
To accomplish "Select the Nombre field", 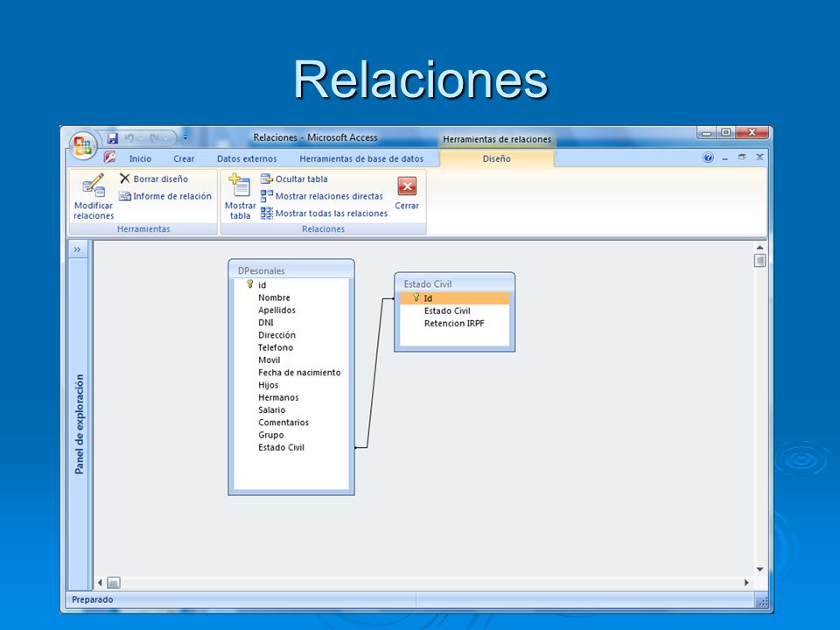I will coord(292,297).
